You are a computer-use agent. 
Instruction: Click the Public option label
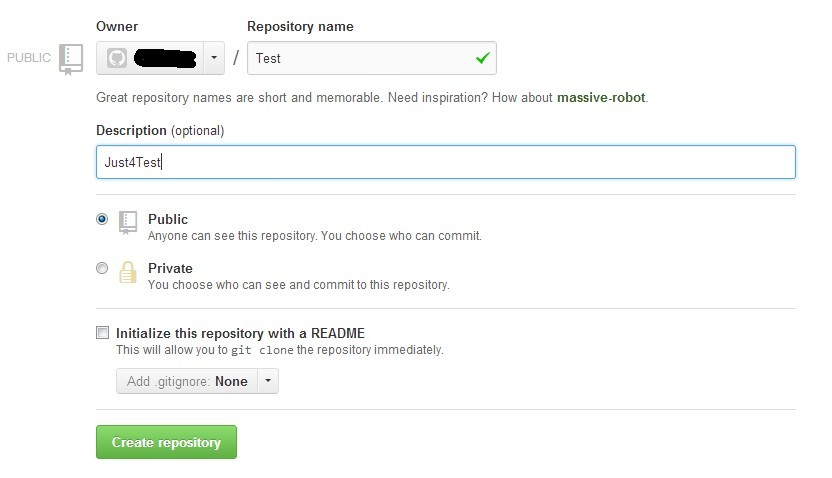point(168,219)
